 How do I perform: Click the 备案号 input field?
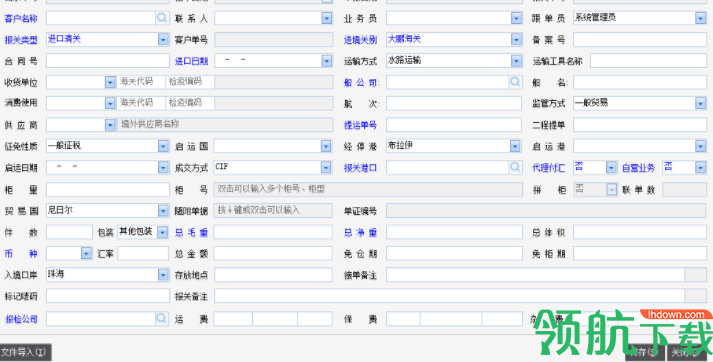click(x=640, y=40)
